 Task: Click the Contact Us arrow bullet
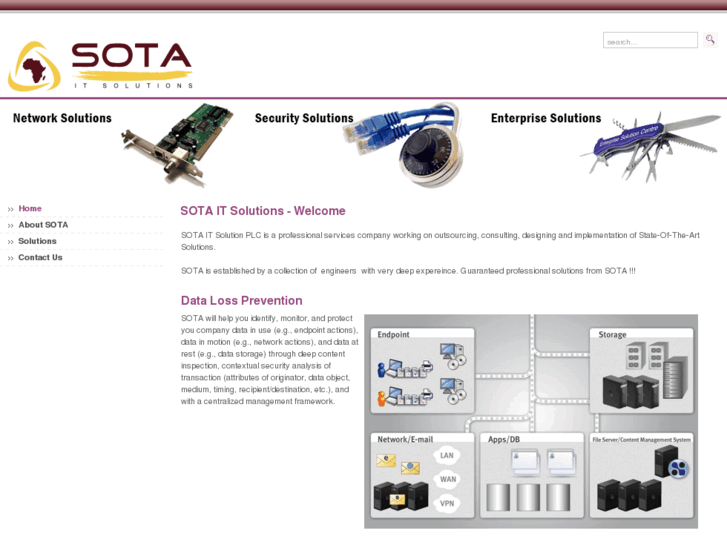(10, 258)
